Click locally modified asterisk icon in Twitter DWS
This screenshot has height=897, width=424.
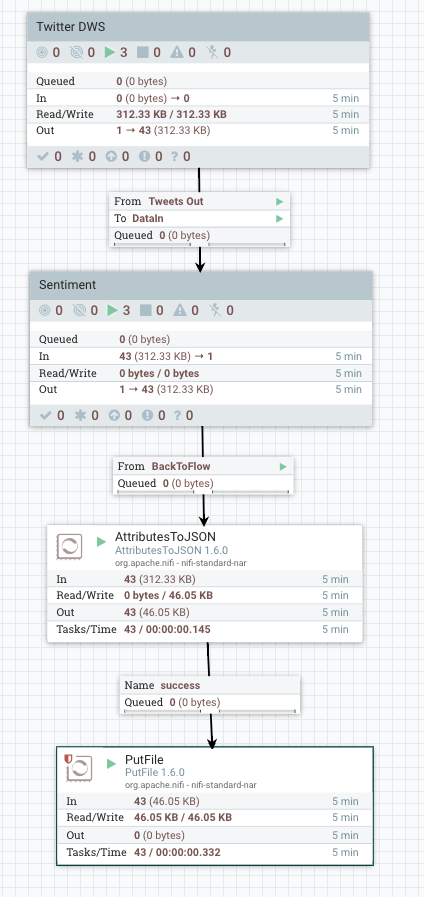[x=77, y=156]
